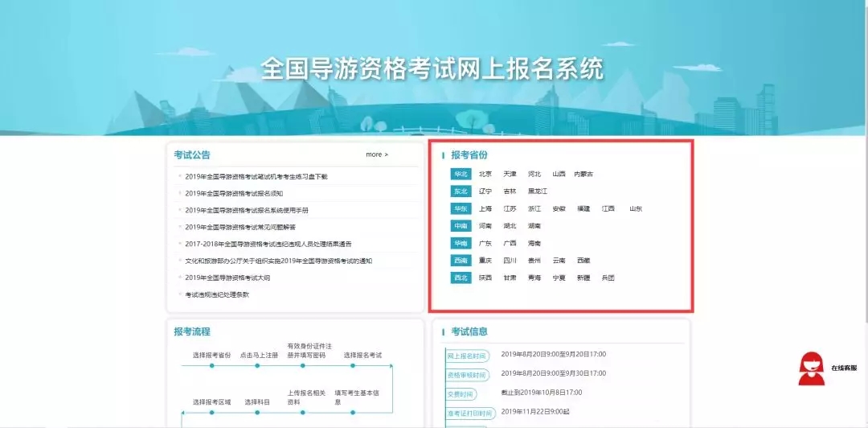Click the 选择报考省份 flow step
The image size is (868, 428).
[211, 356]
